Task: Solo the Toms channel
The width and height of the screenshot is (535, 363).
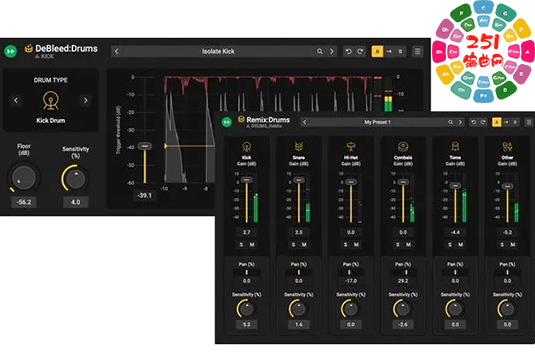Action: [450, 245]
